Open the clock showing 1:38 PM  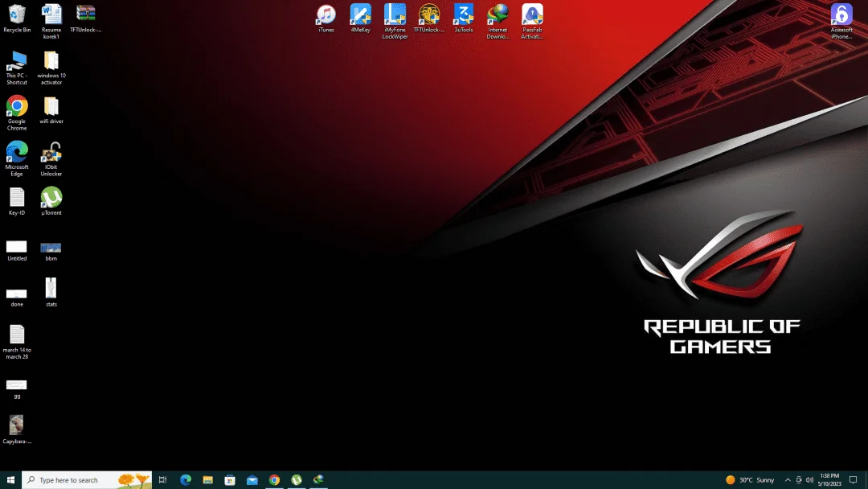(x=829, y=479)
